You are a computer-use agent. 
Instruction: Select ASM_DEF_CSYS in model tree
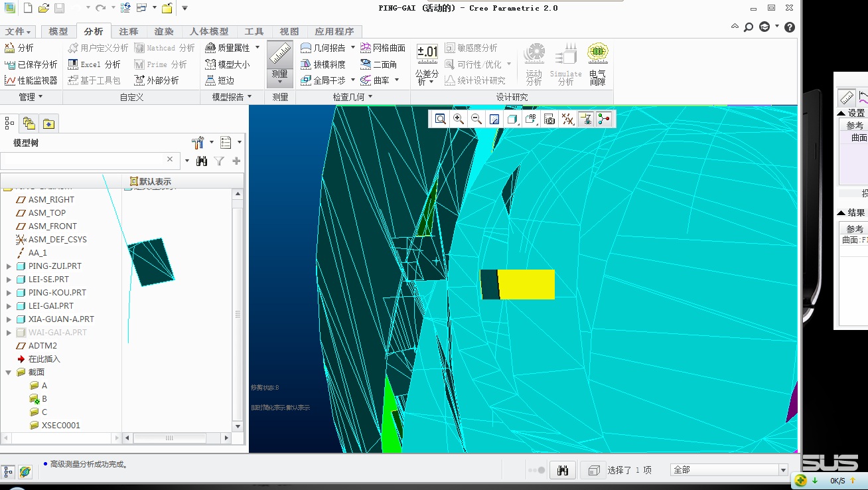(x=50, y=240)
